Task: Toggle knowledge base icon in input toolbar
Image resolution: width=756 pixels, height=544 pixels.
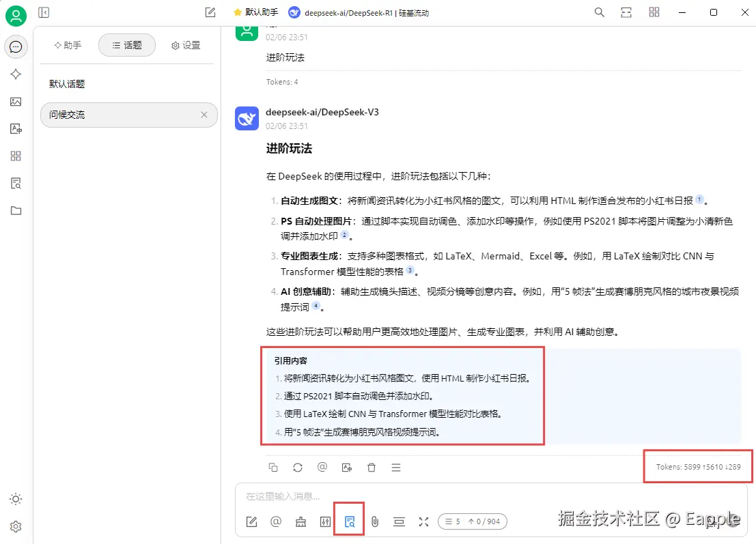Action: click(350, 521)
